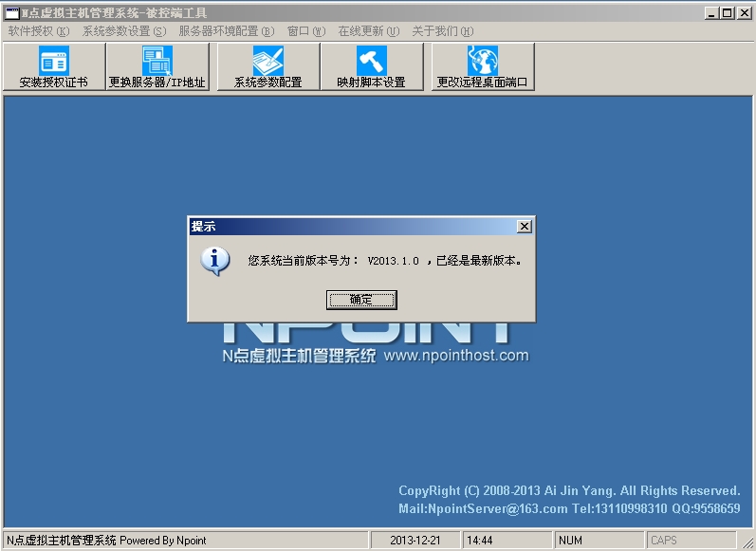Click the resize grip in status bar corner
This screenshot has width=756, height=551.
tap(747, 542)
